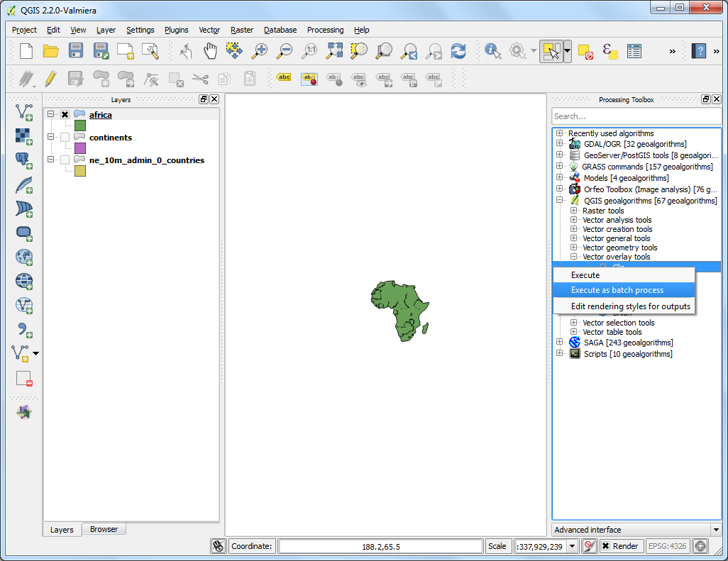Switch to the Layers tab
The width and height of the screenshot is (728, 561).
[62, 530]
